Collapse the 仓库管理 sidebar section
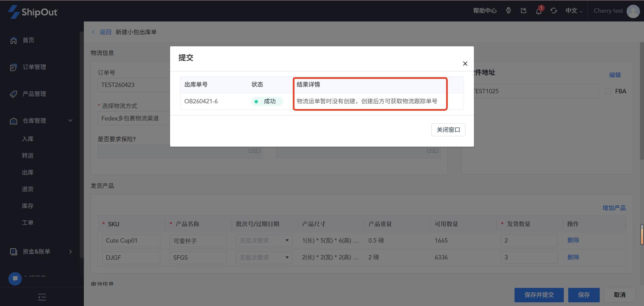The width and height of the screenshot is (644, 306). (70, 121)
